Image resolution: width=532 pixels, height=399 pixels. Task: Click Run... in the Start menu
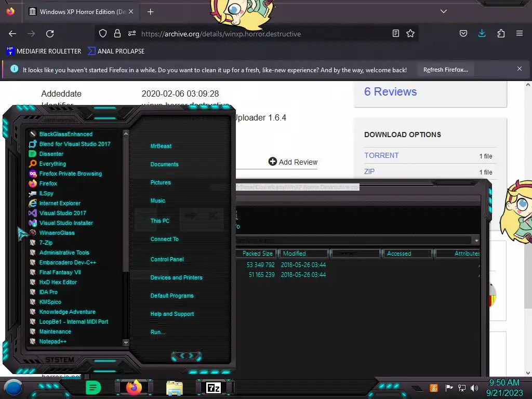click(x=158, y=332)
